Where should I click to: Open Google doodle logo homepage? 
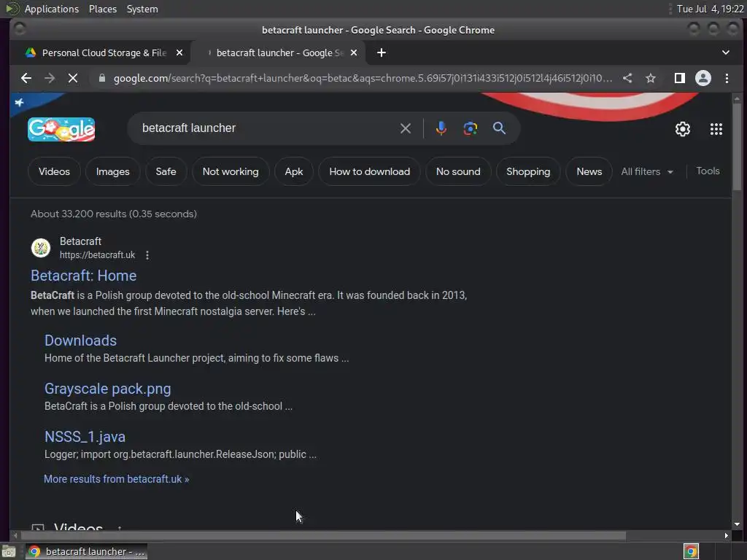61,130
